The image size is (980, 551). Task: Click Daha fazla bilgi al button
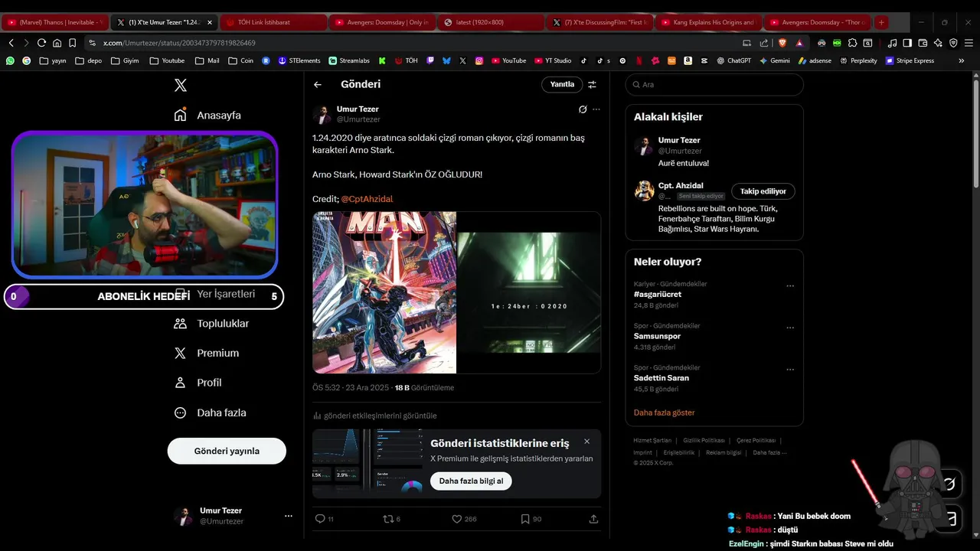[x=471, y=481]
